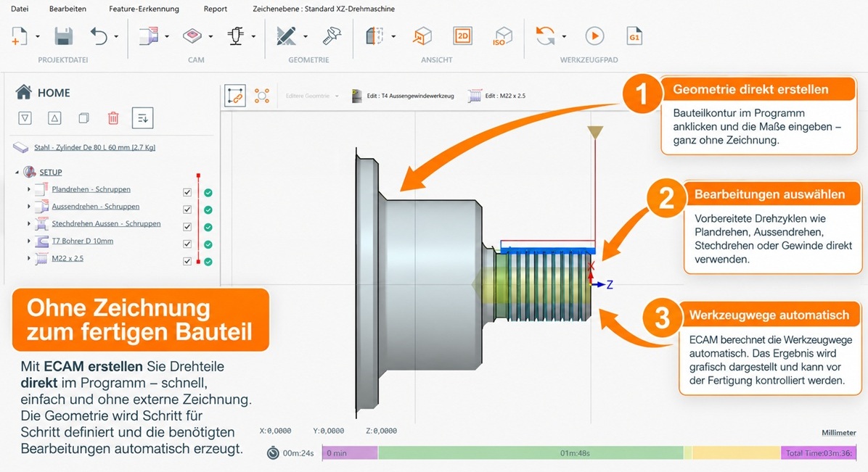Open the G1 code output icon
This screenshot has height=472, width=868.
pos(634,36)
